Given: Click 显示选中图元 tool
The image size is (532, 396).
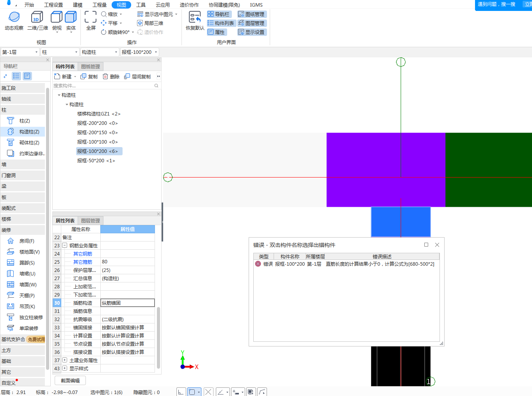Looking at the screenshot, I should point(157,14).
